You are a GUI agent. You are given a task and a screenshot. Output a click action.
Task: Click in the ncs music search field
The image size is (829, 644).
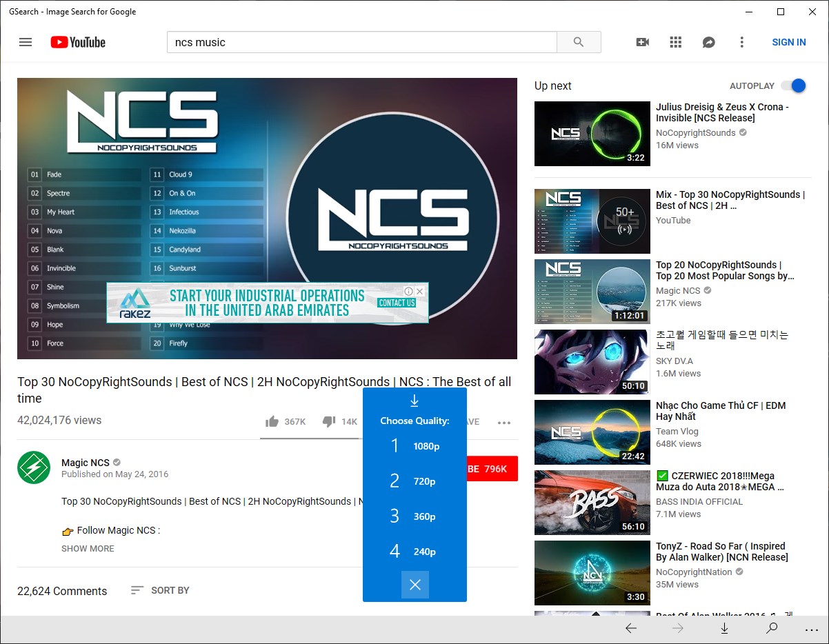[361, 42]
